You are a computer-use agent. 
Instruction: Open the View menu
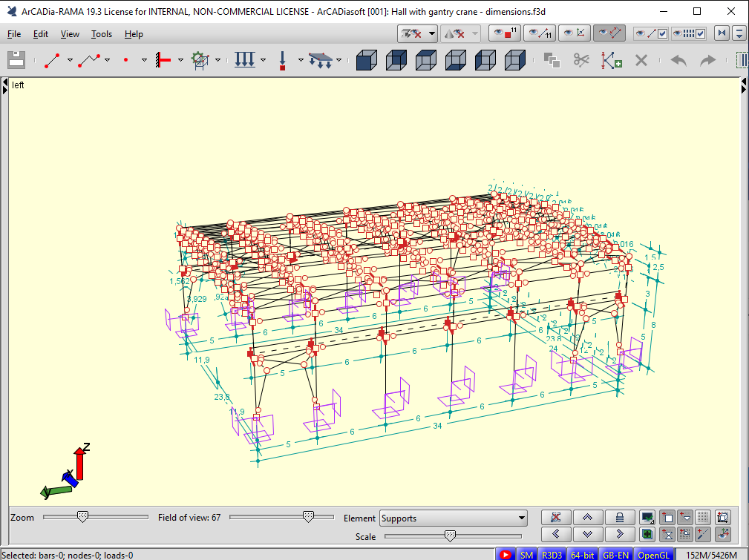point(70,34)
